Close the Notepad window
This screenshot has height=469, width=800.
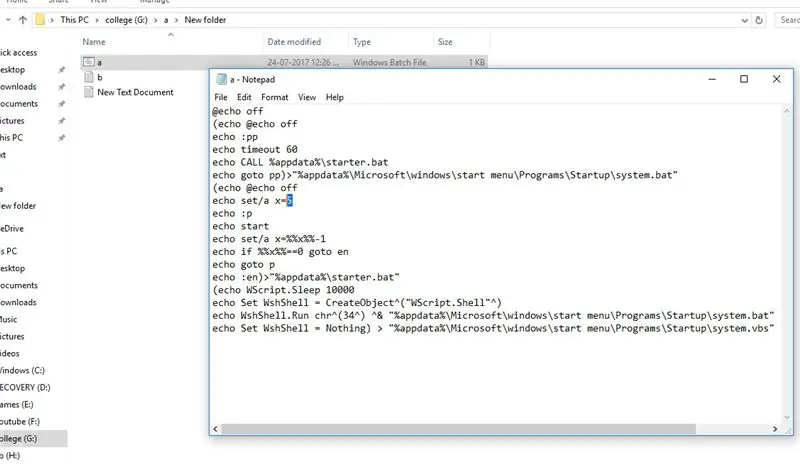point(777,79)
